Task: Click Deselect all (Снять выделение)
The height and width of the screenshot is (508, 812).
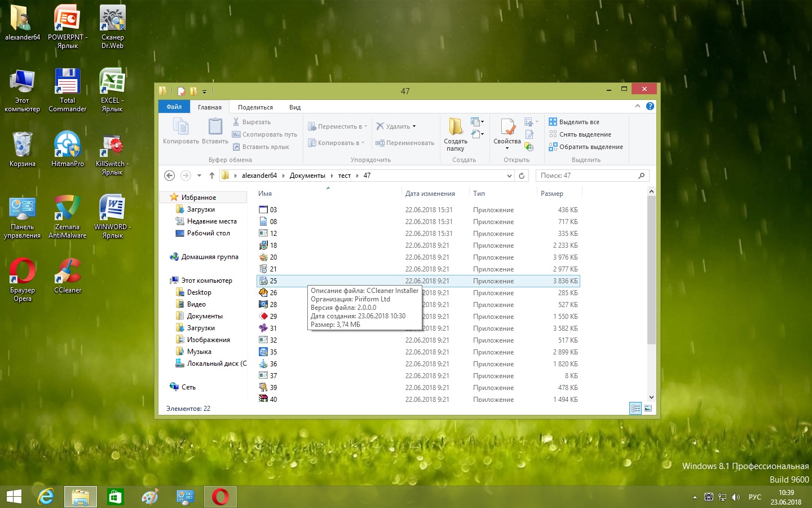Action: click(x=580, y=134)
